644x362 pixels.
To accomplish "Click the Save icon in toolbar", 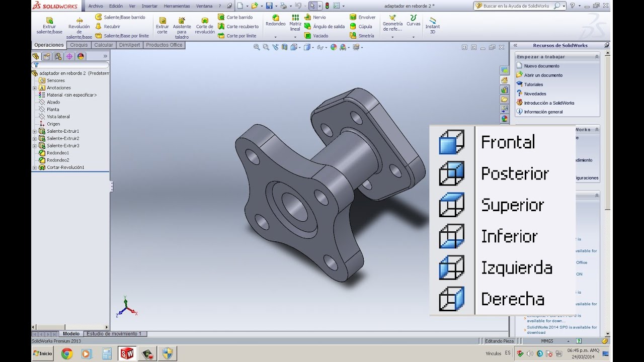I will 269,6.
